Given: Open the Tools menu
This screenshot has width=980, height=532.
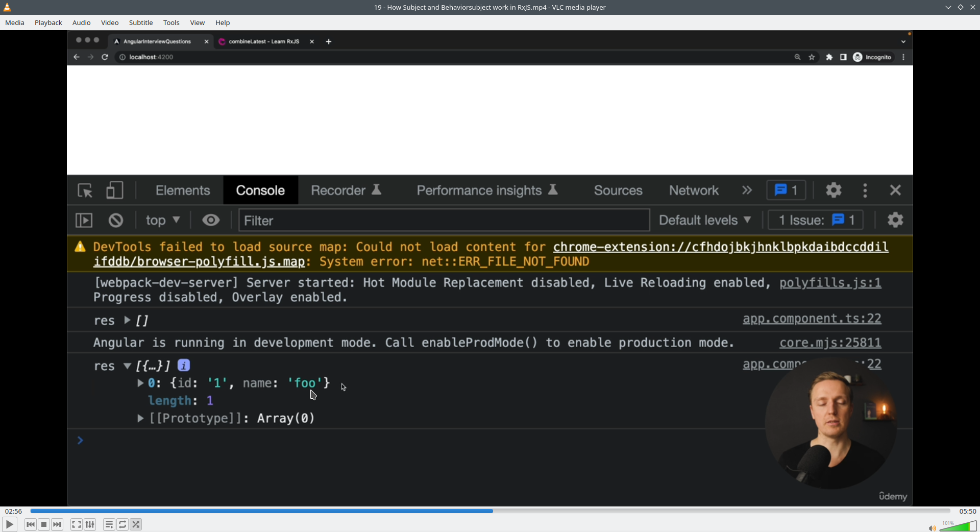Looking at the screenshot, I should (x=171, y=22).
